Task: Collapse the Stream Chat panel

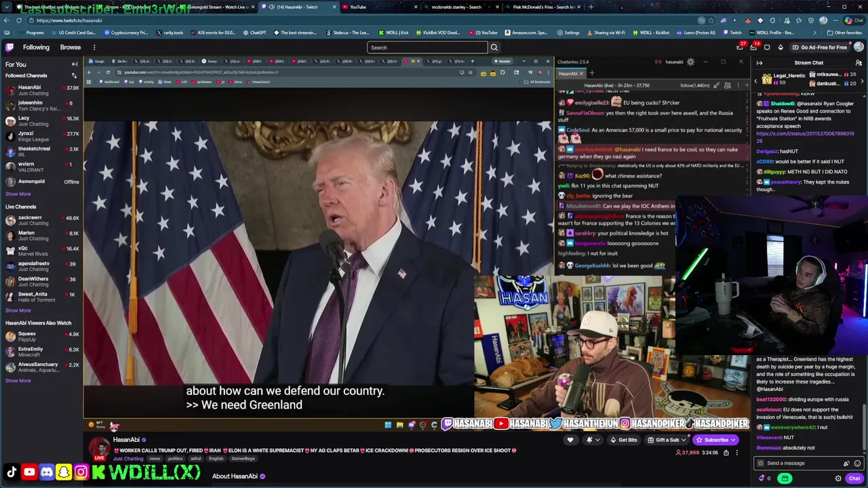Action: point(759,63)
